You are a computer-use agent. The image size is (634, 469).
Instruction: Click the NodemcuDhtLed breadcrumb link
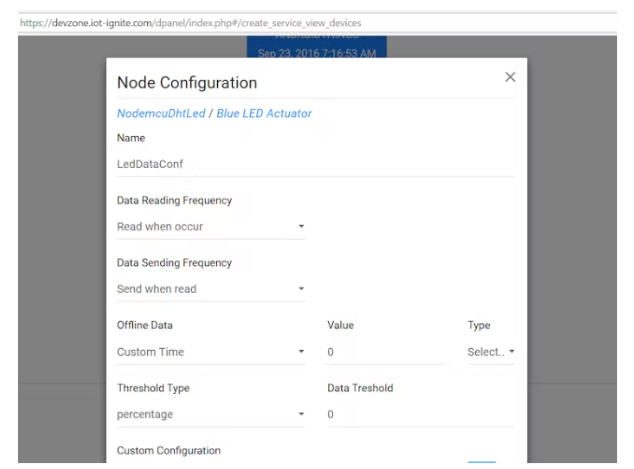[x=162, y=114]
